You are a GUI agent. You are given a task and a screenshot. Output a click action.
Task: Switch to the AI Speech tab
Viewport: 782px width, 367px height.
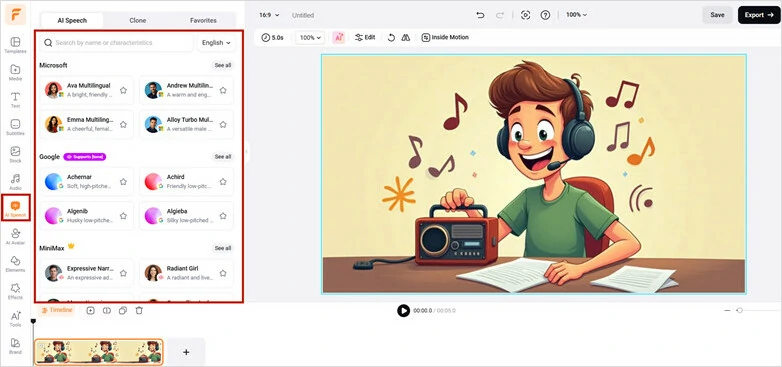pyautogui.click(x=72, y=20)
